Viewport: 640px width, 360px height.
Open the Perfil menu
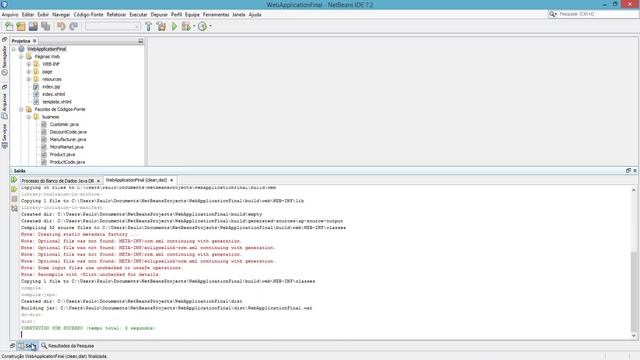pyautogui.click(x=176, y=15)
